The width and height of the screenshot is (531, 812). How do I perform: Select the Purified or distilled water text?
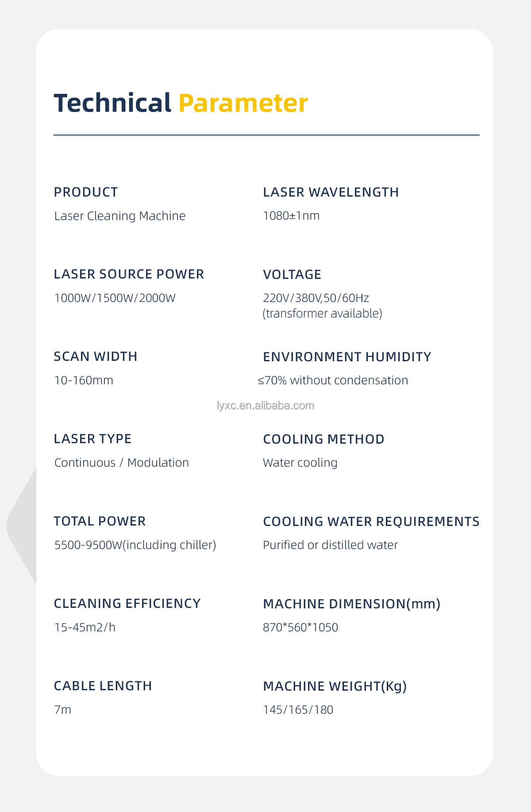[x=330, y=545]
